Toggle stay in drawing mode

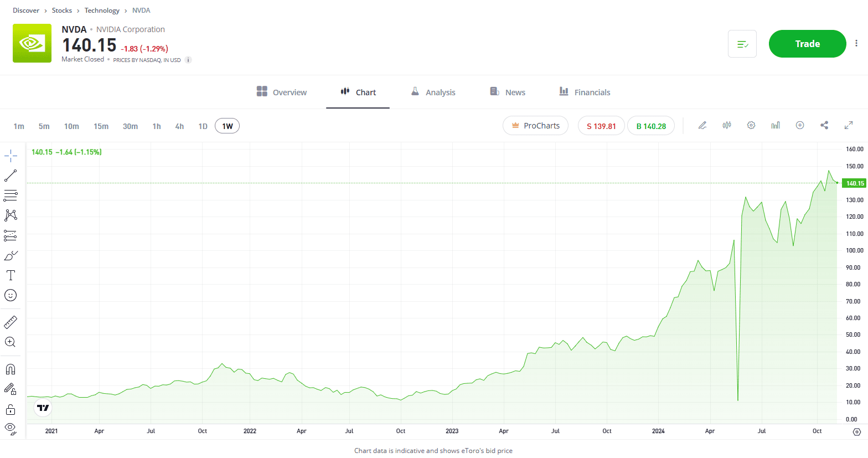pyautogui.click(x=11, y=389)
